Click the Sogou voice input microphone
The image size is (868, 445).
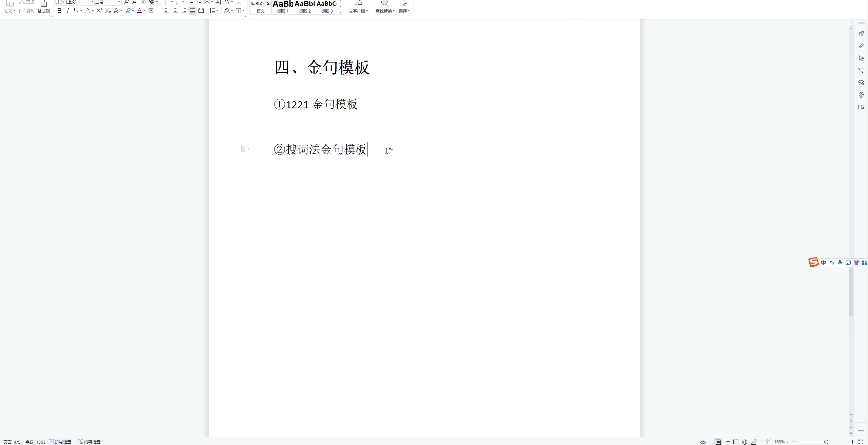pos(840,263)
